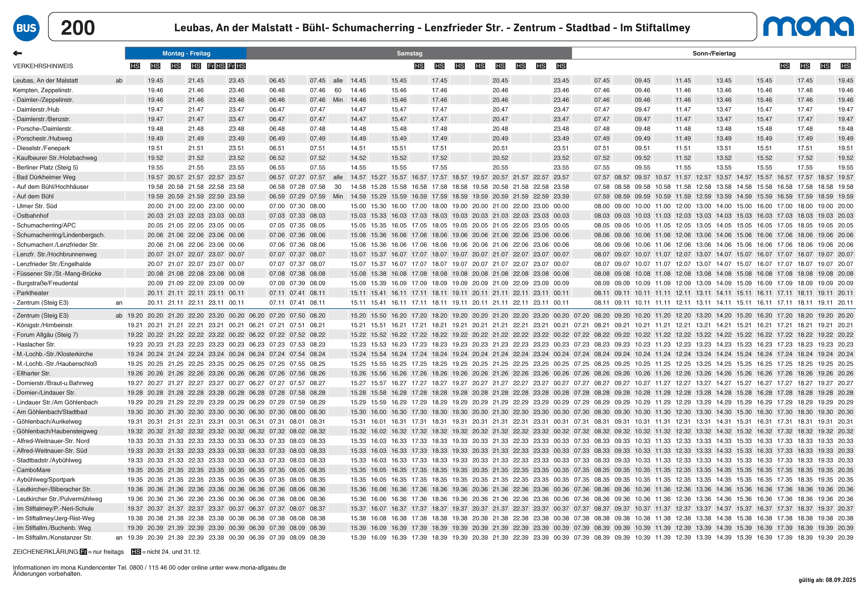
Task: Select the M.-Lochb.-Str./Klosterkirche stop
Action: click(x=53, y=354)
